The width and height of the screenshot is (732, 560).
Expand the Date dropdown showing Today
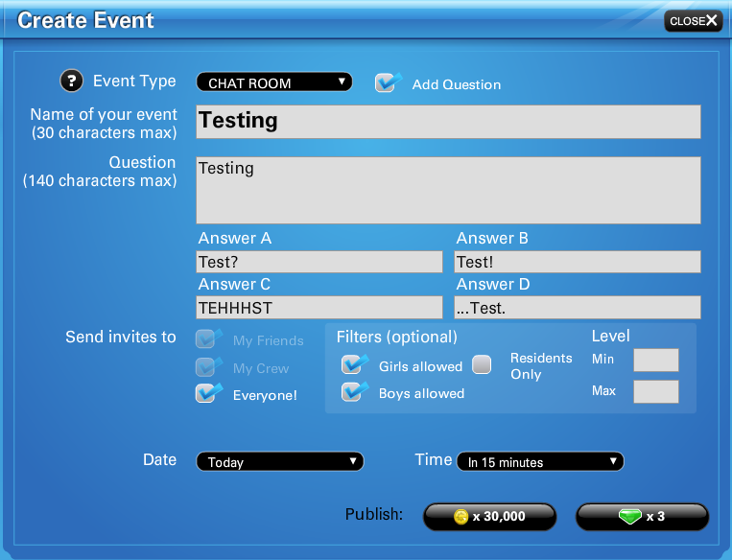pos(279,462)
